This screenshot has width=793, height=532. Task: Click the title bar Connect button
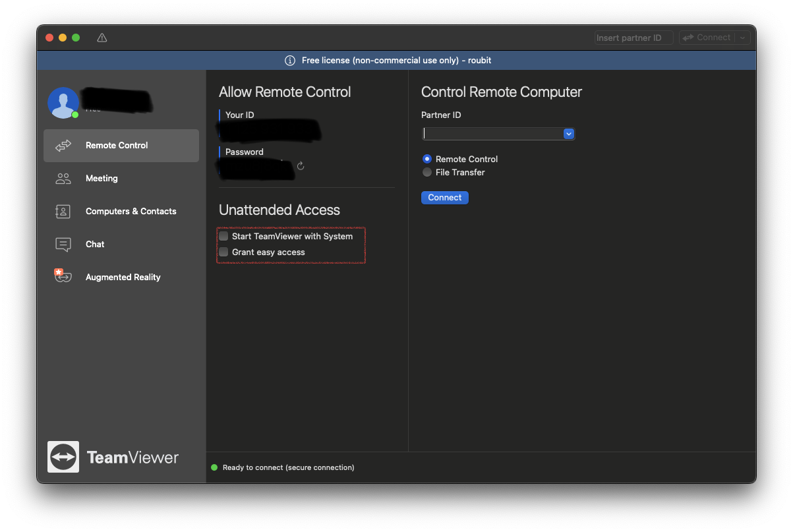(707, 38)
